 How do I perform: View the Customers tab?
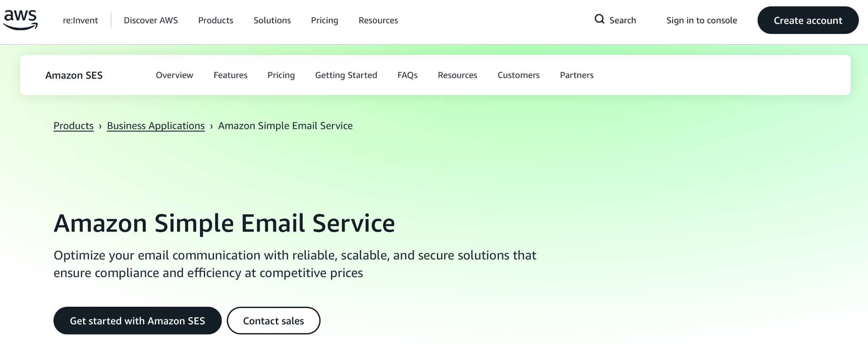518,75
